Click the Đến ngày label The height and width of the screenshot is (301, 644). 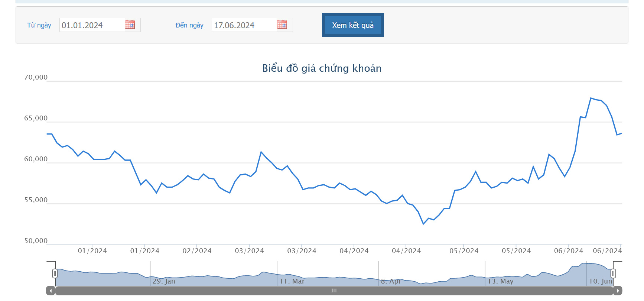click(x=189, y=25)
